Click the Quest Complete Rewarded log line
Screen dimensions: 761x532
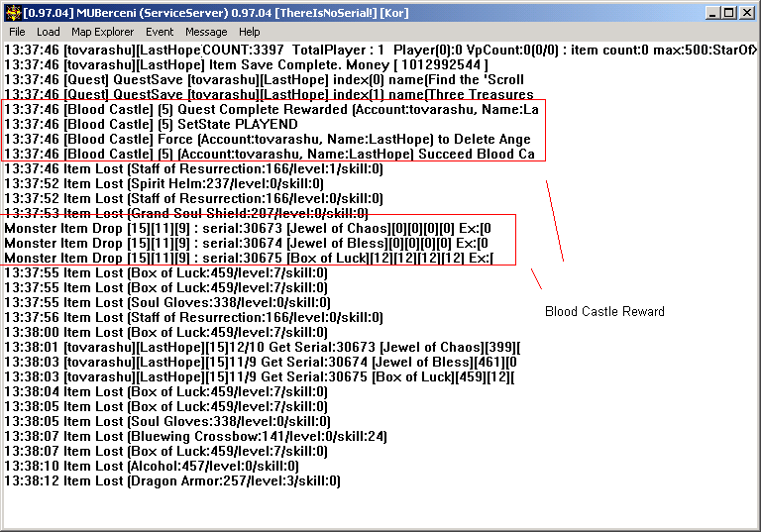[x=272, y=109]
